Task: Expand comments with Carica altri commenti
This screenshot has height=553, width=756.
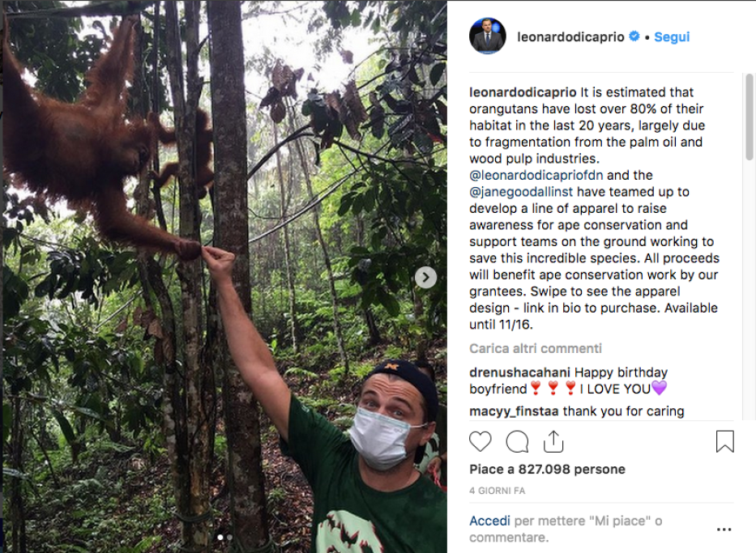Action: [536, 348]
